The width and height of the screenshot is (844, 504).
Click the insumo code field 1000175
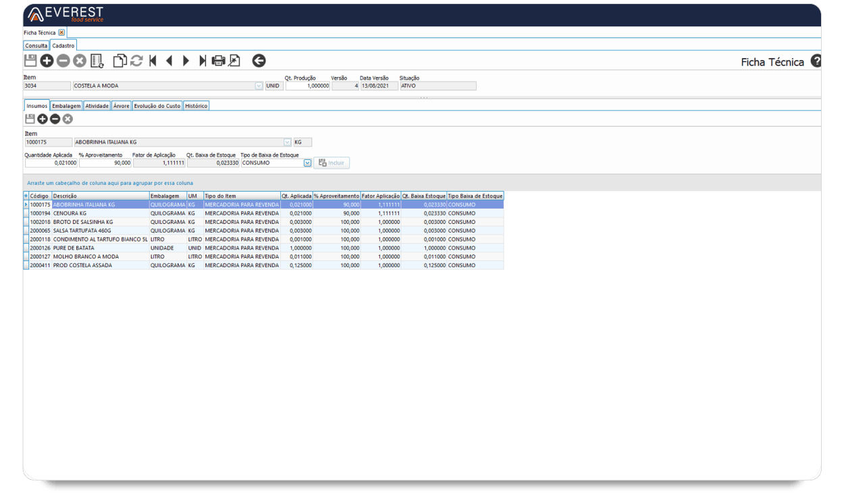(48, 142)
